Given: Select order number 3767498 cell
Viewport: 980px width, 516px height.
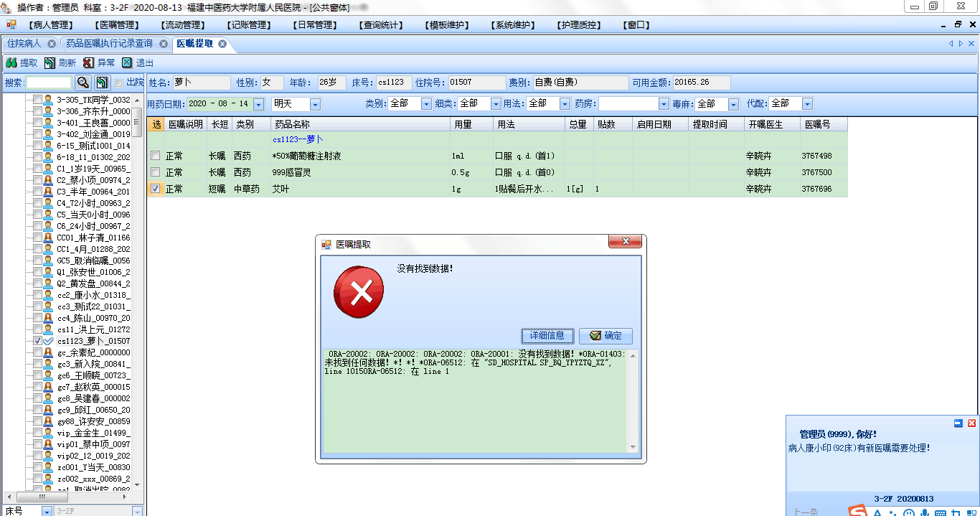Looking at the screenshot, I should tap(823, 156).
